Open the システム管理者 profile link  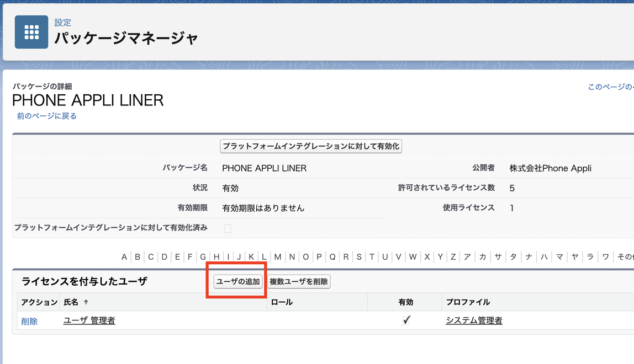pos(474,320)
